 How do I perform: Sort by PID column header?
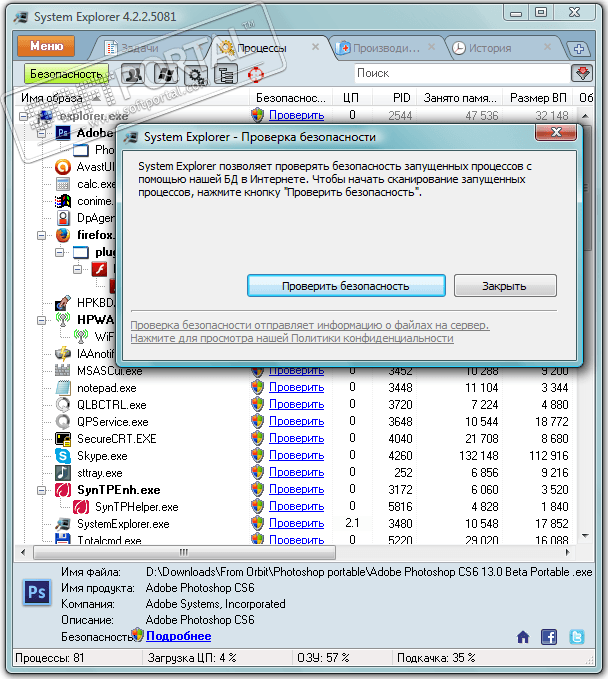point(394,98)
